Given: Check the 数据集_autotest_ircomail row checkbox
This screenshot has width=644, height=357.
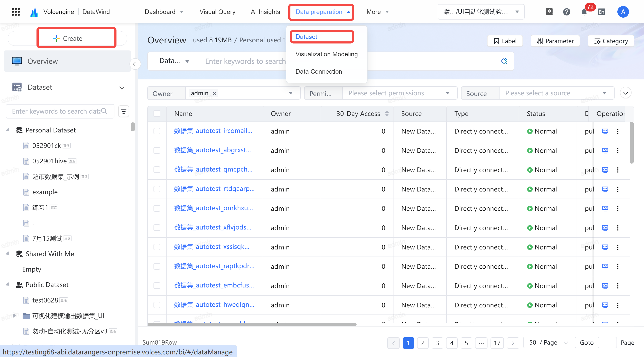Looking at the screenshot, I should (x=157, y=131).
